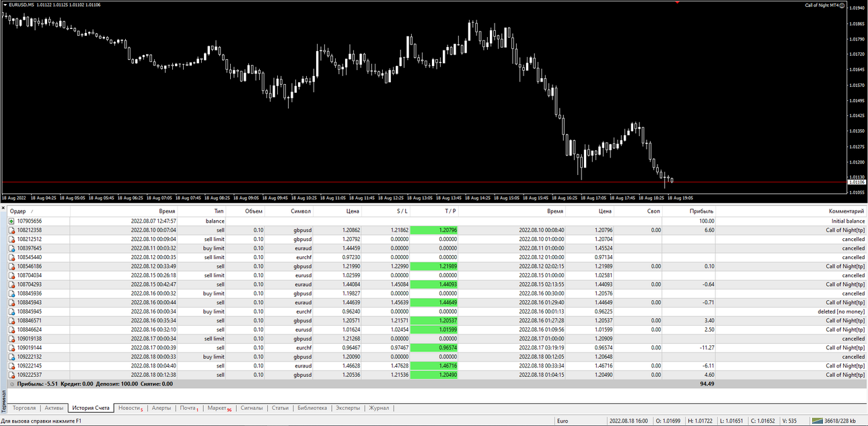Click the order icon beside 108212512

click(11, 239)
